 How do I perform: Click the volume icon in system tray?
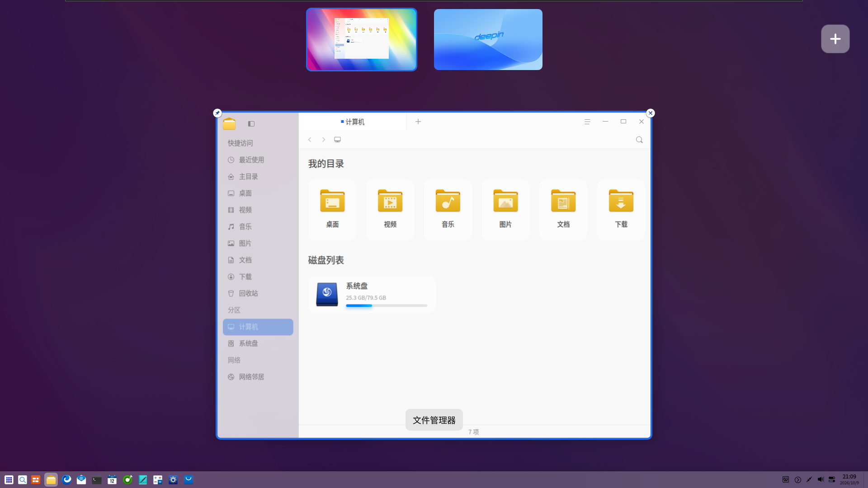click(x=821, y=480)
